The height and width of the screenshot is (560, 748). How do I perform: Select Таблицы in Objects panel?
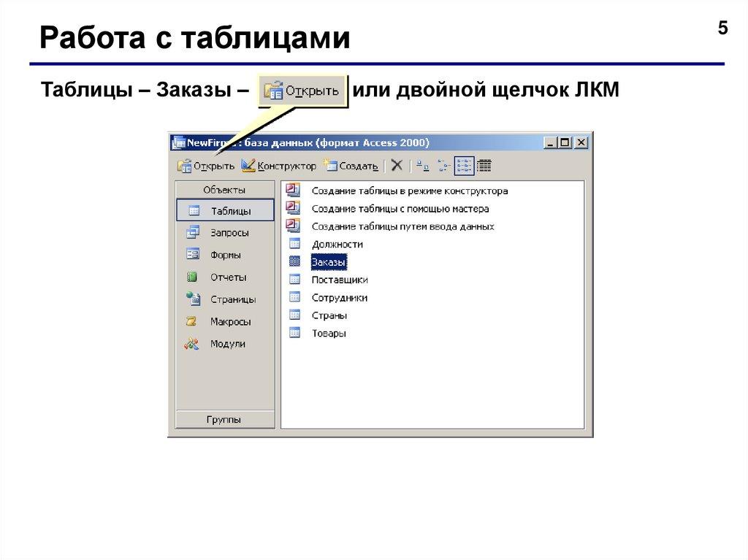tap(225, 211)
